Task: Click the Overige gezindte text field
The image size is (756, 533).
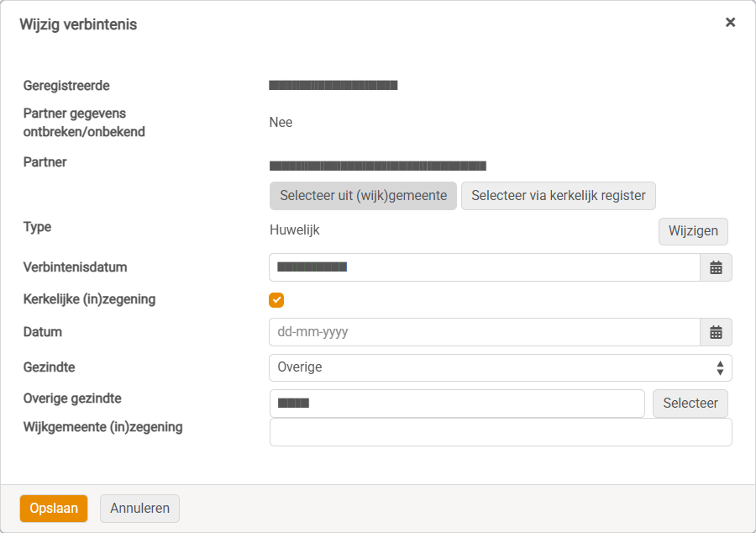Action: 457,404
